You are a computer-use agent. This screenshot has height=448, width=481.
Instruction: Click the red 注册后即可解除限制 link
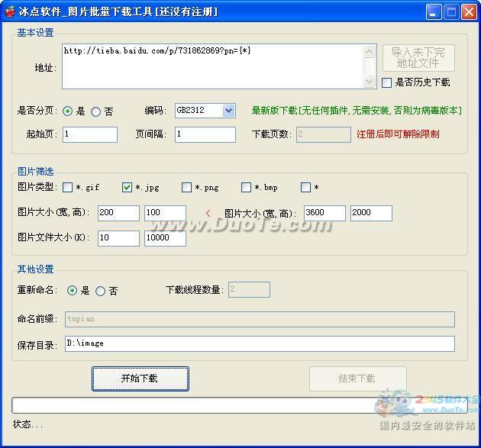[398, 134]
